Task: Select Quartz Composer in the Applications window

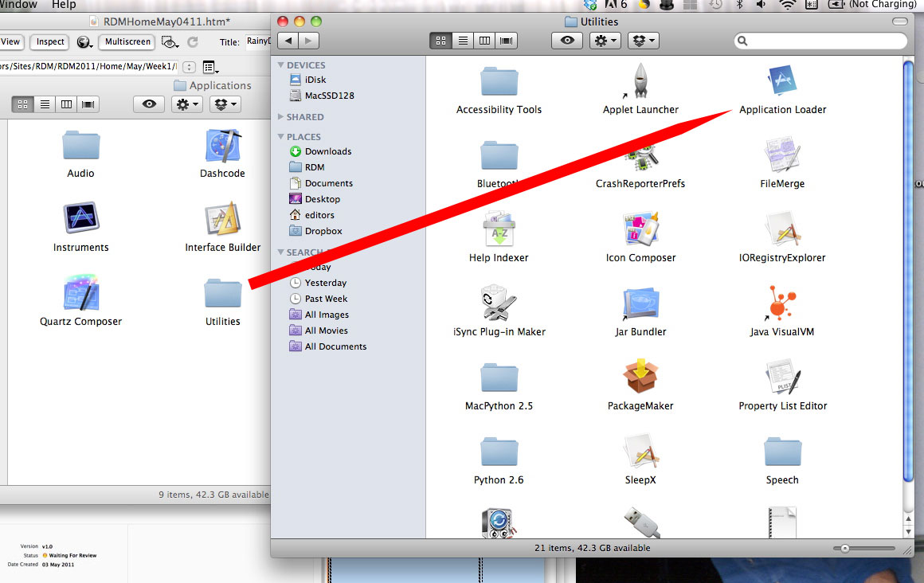Action: (80, 293)
